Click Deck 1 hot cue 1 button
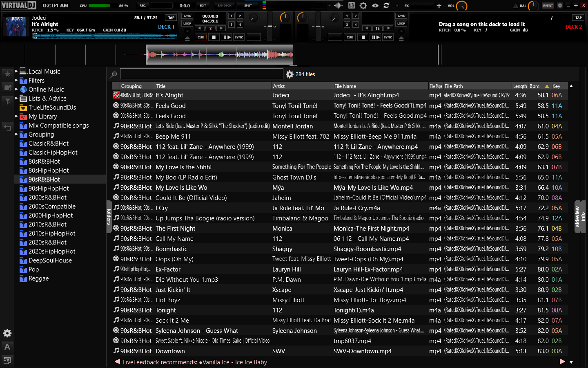The image size is (588, 368). 231,16
